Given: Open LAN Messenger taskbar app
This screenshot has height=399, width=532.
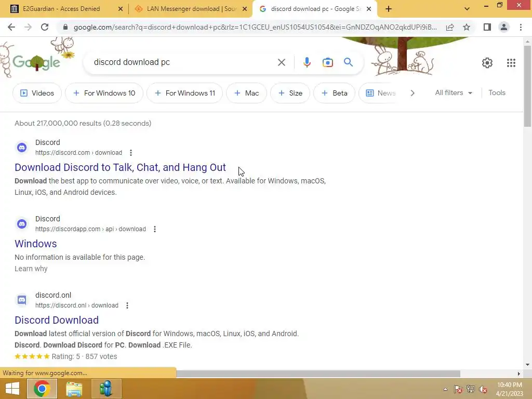Looking at the screenshot, I should [106, 389].
